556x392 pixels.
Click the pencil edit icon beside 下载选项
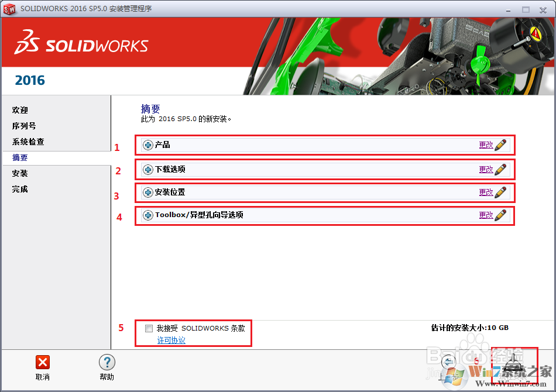click(x=502, y=169)
